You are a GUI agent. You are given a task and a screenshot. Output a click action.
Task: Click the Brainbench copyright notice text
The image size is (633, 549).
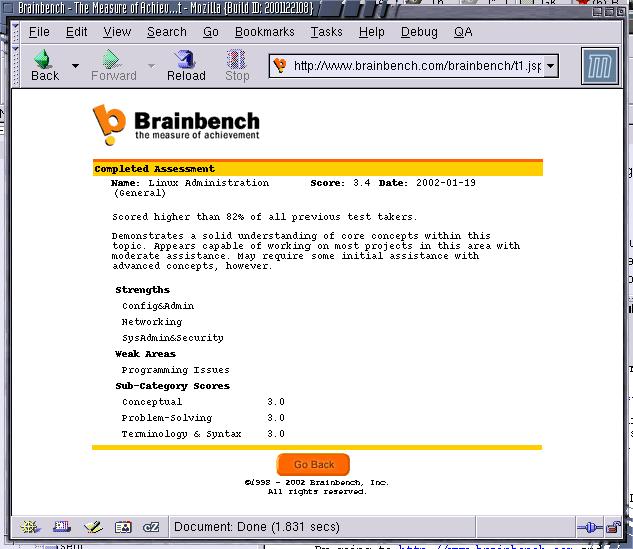(x=316, y=487)
